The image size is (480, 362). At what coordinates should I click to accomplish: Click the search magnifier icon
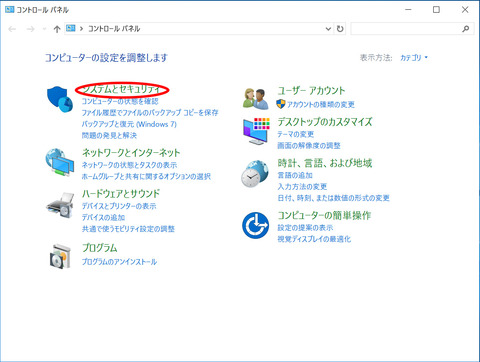(x=466, y=29)
